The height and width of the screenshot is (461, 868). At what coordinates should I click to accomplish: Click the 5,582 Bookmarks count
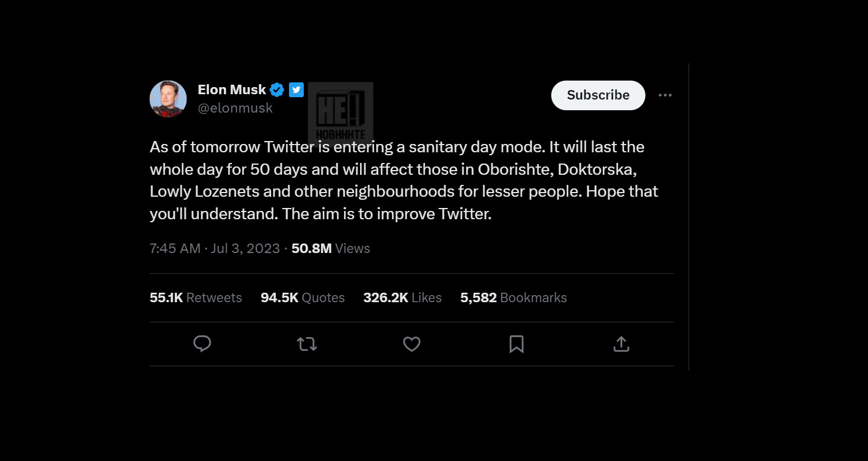(x=513, y=297)
